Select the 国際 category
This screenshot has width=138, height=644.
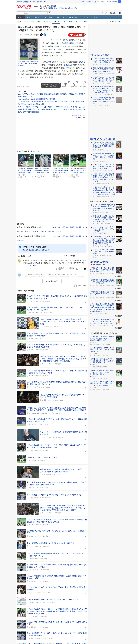pyautogui.click(x=32, y=22)
